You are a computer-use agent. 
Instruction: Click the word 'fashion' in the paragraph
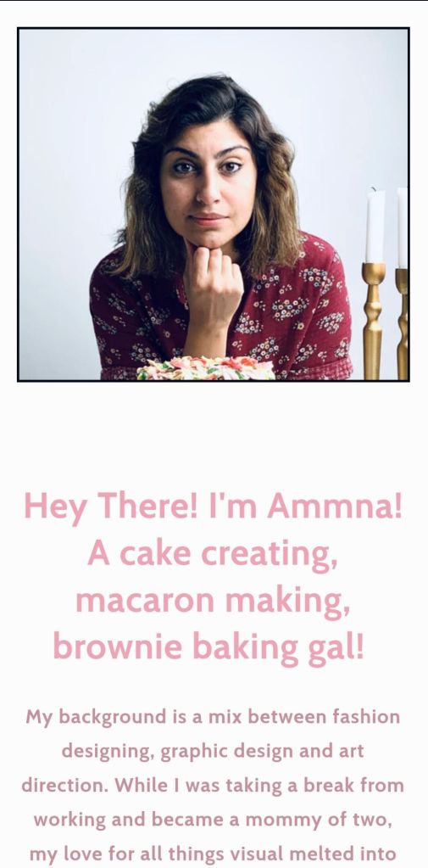tap(366, 716)
